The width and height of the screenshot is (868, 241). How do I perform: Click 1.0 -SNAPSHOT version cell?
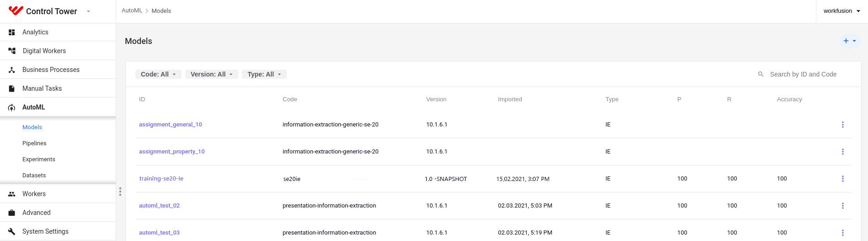pyautogui.click(x=446, y=179)
